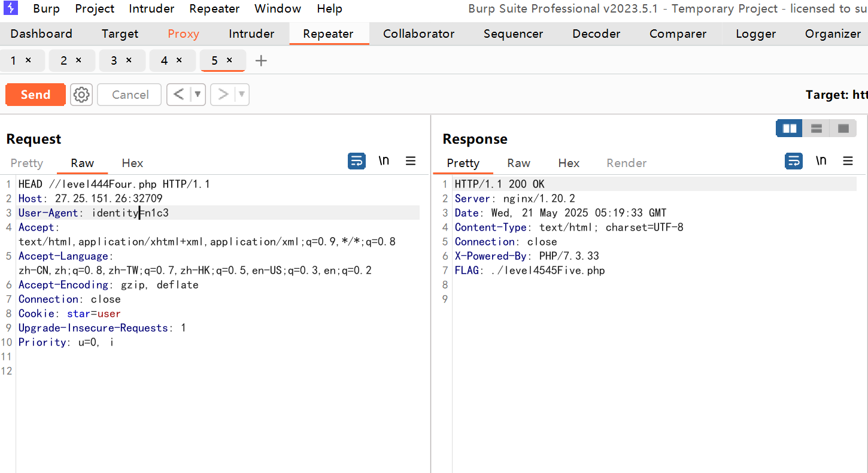Viewport: 868px width, 473px height.
Task: Open the Intruder menu in menu bar
Action: coord(151,8)
